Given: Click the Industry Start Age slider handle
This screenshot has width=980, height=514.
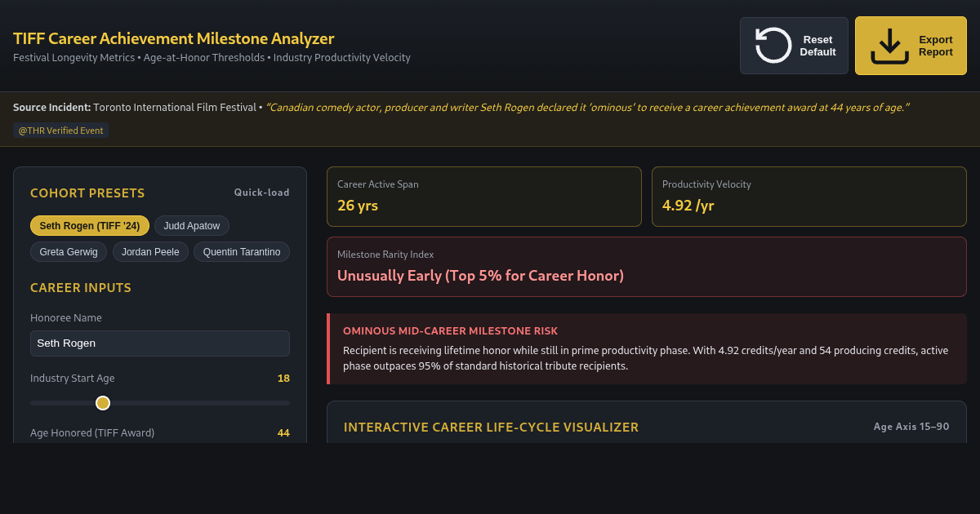Looking at the screenshot, I should coord(103,403).
